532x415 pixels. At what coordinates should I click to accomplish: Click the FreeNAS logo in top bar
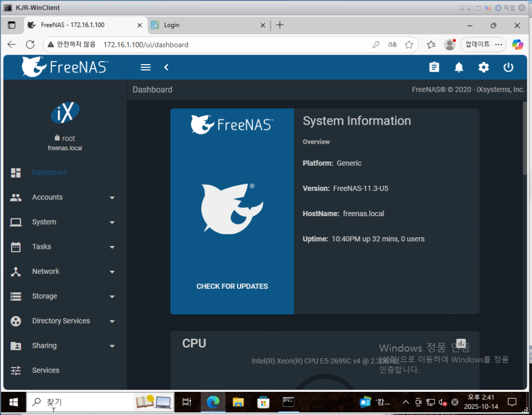click(65, 67)
